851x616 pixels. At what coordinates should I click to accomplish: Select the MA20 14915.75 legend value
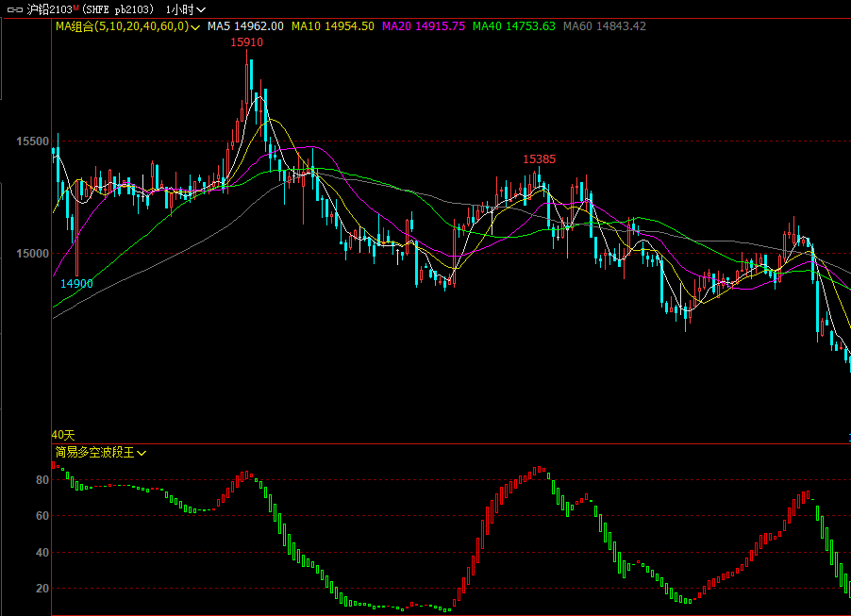pos(424,26)
